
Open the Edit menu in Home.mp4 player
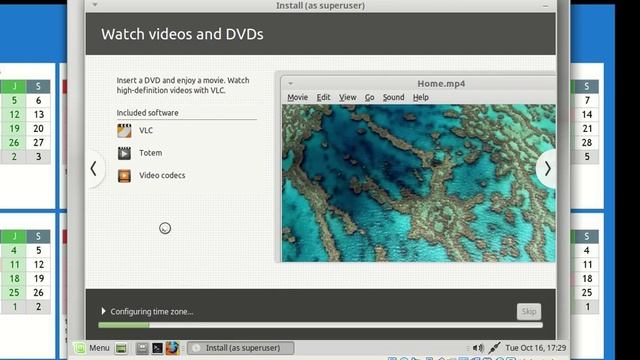[x=323, y=98]
